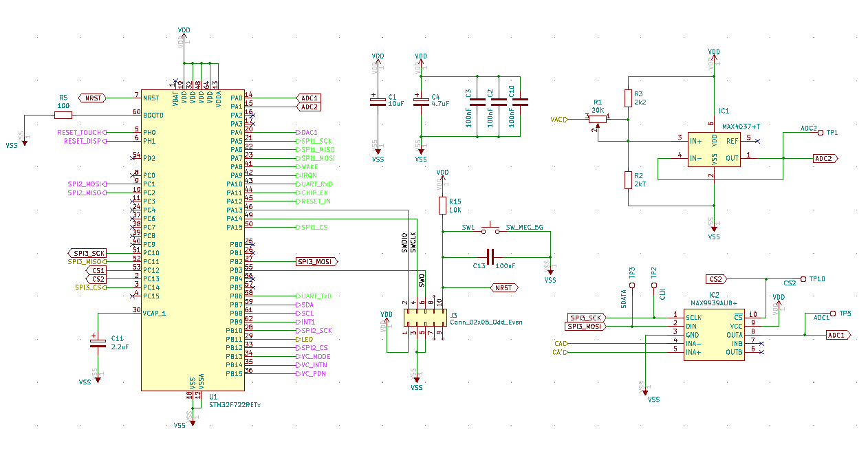This screenshot has height=449, width=868.
Task: Click the NRST global label near J3
Action: coord(504,287)
